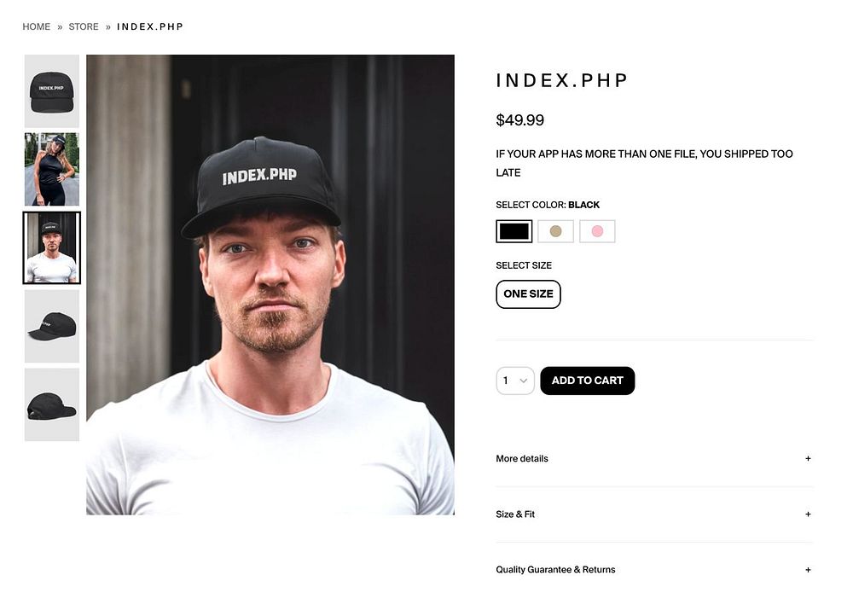Image resolution: width=853 pixels, height=616 pixels.
Task: Select the black color swatch
Action: coord(514,231)
